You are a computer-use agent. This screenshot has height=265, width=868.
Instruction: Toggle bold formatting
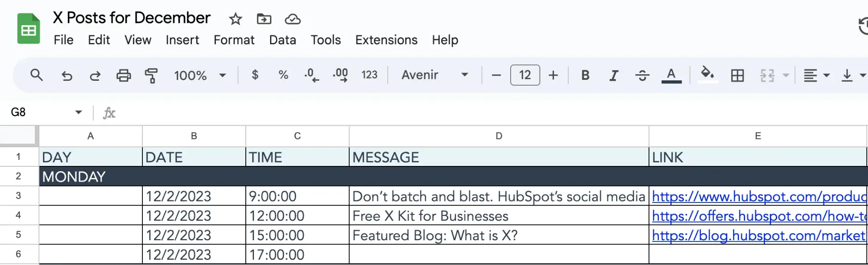(x=585, y=75)
